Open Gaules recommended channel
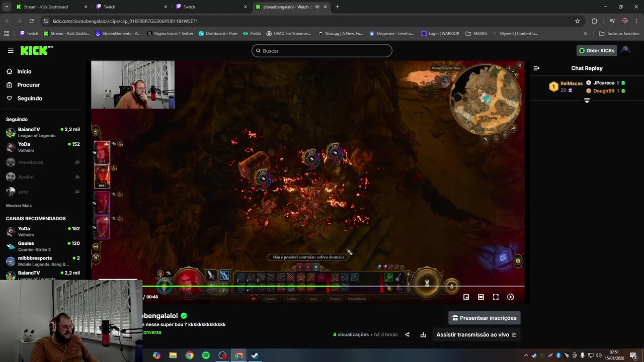 pyautogui.click(x=42, y=246)
